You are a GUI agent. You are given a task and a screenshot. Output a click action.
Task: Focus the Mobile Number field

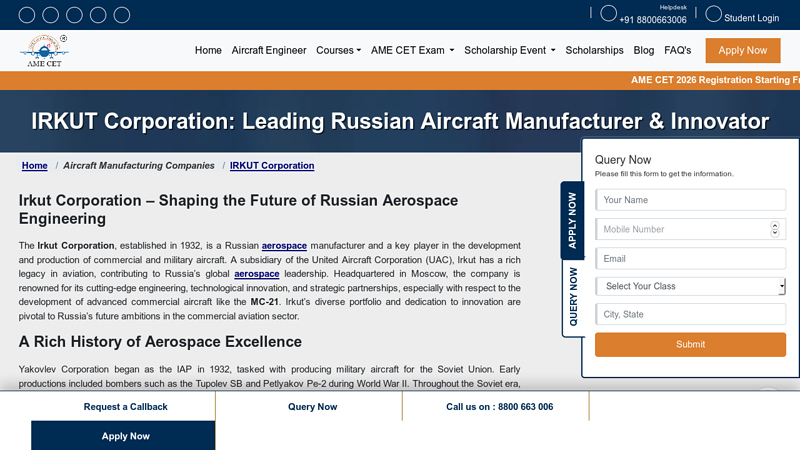click(x=690, y=230)
